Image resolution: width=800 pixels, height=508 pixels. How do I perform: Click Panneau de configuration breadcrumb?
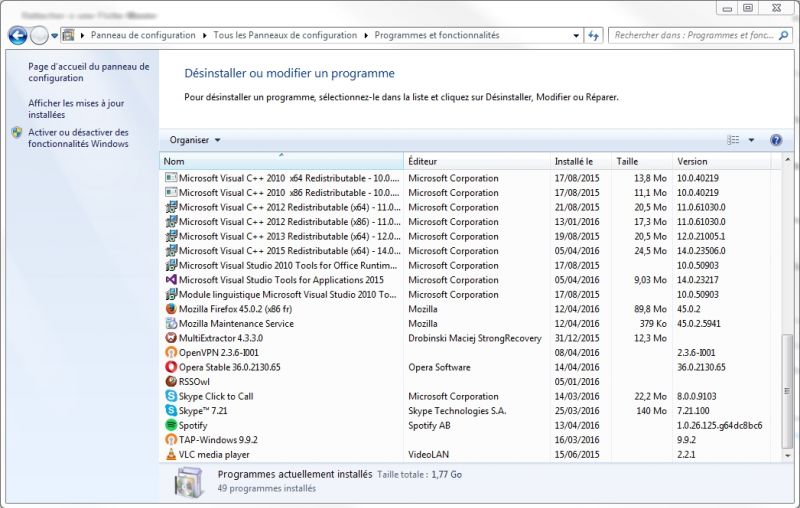point(143,35)
